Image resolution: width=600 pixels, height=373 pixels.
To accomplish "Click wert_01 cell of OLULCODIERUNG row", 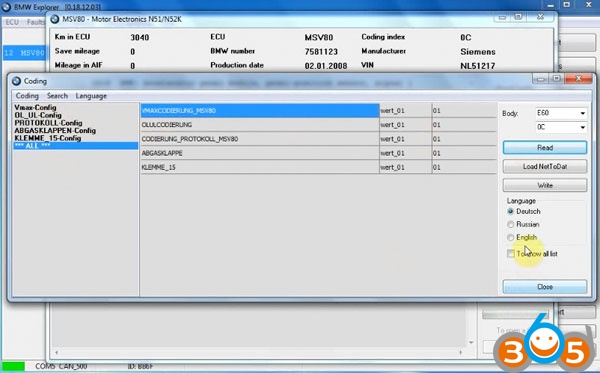I will coord(405,125).
